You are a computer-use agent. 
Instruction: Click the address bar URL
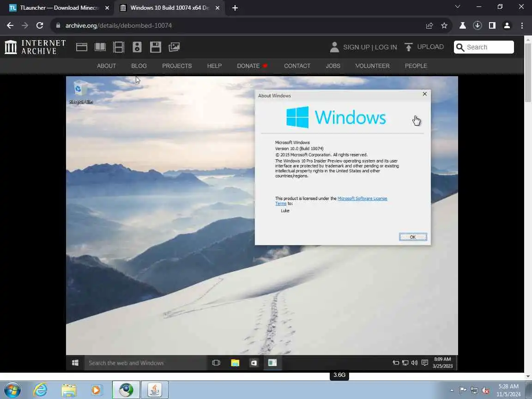tap(118, 25)
